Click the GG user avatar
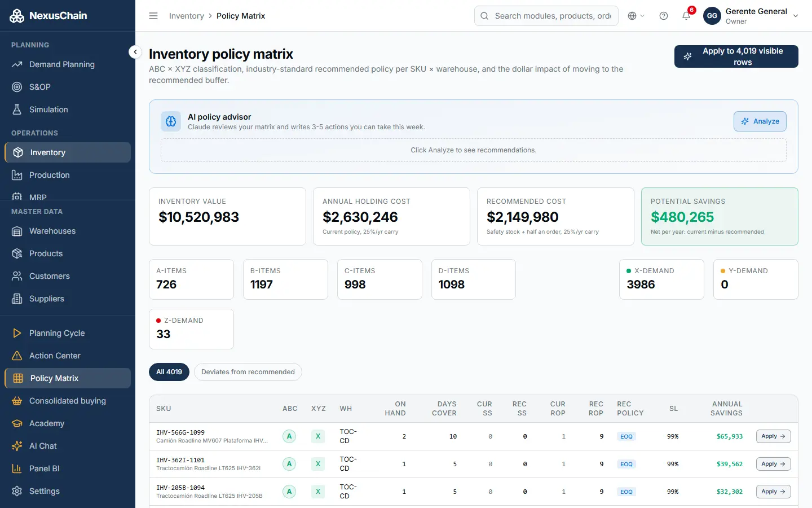The image size is (812, 508). [712, 16]
